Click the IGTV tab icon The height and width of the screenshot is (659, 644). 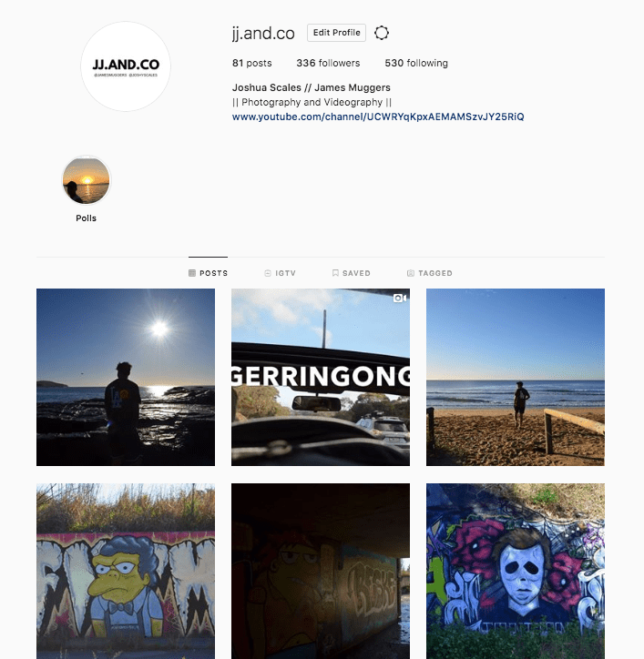pos(268,273)
